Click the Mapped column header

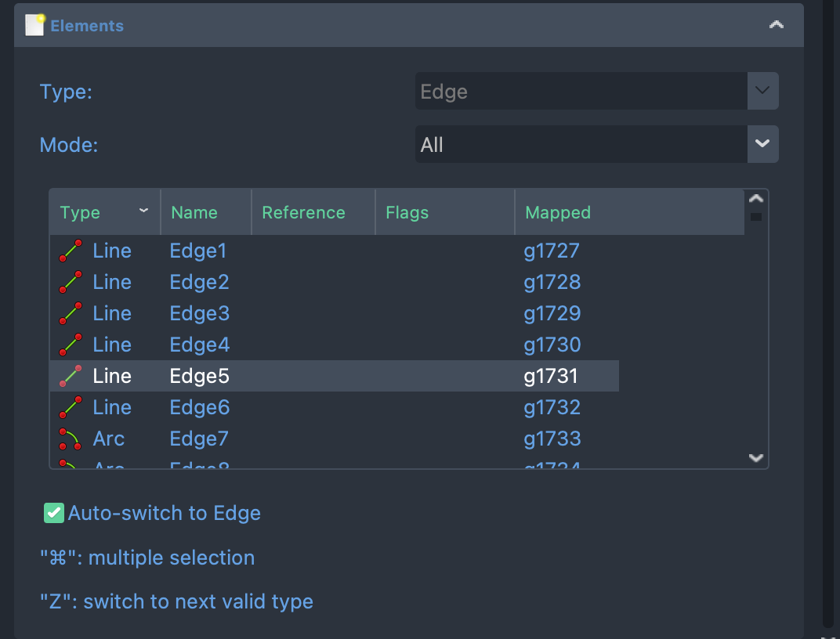click(x=558, y=213)
